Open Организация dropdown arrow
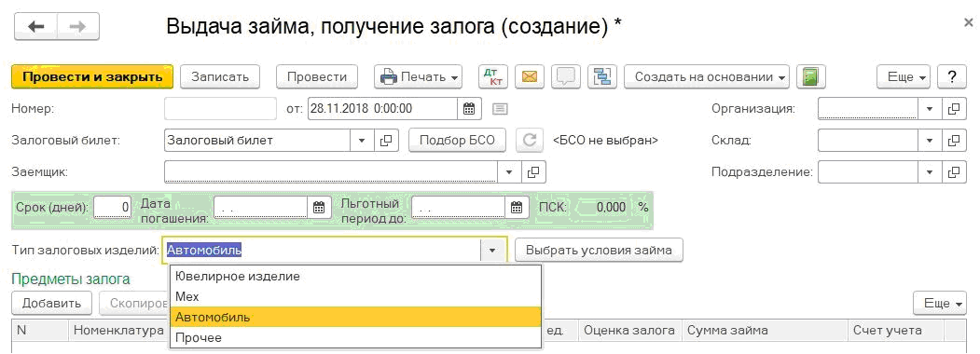Screen dimensions: 980x354 click(930, 109)
